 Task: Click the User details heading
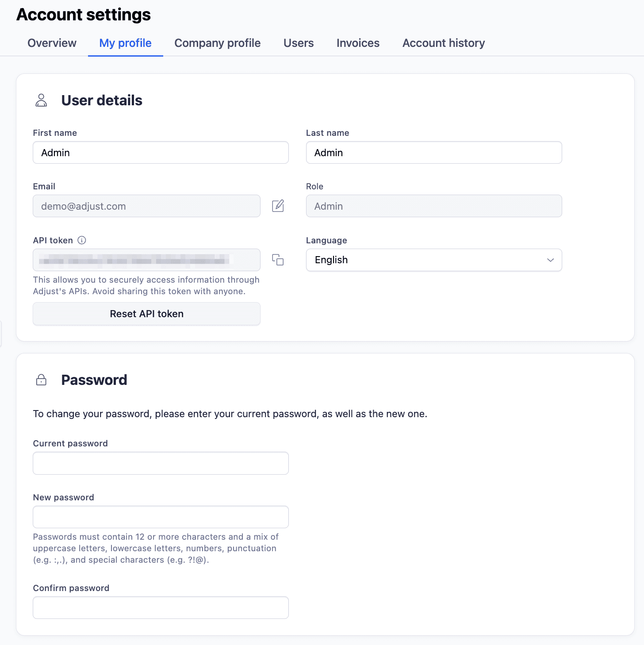click(102, 100)
